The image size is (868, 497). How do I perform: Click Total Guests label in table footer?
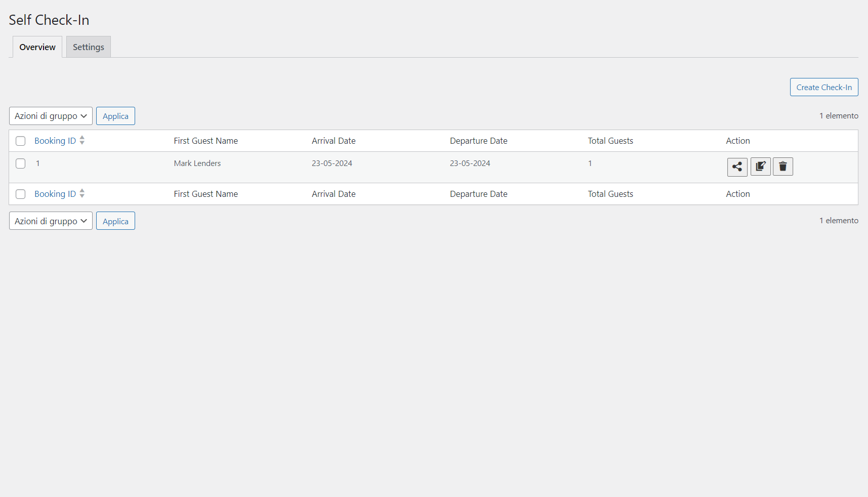610,194
